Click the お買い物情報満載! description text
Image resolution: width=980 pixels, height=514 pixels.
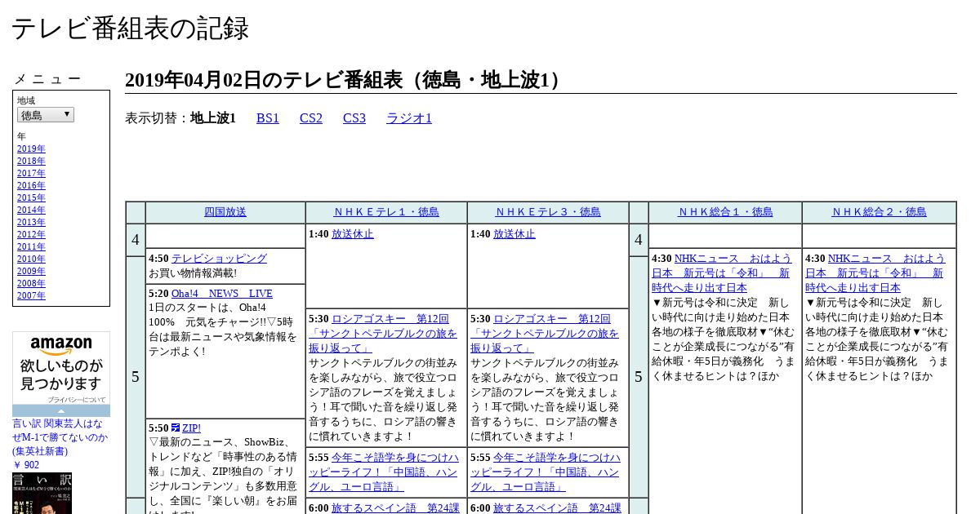point(193,273)
